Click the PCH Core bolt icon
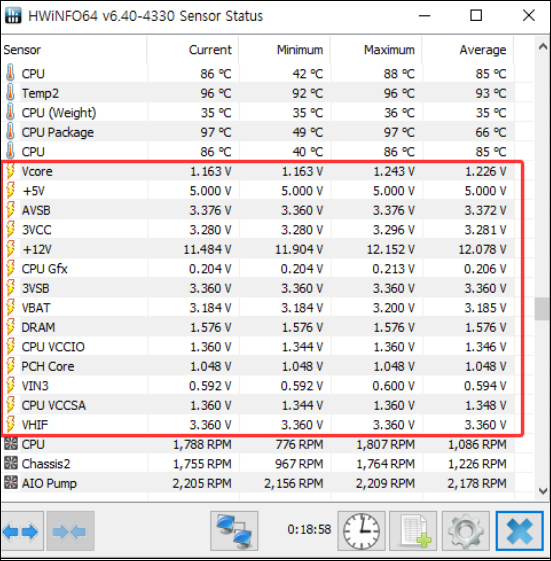The image size is (551, 561). [x=11, y=366]
